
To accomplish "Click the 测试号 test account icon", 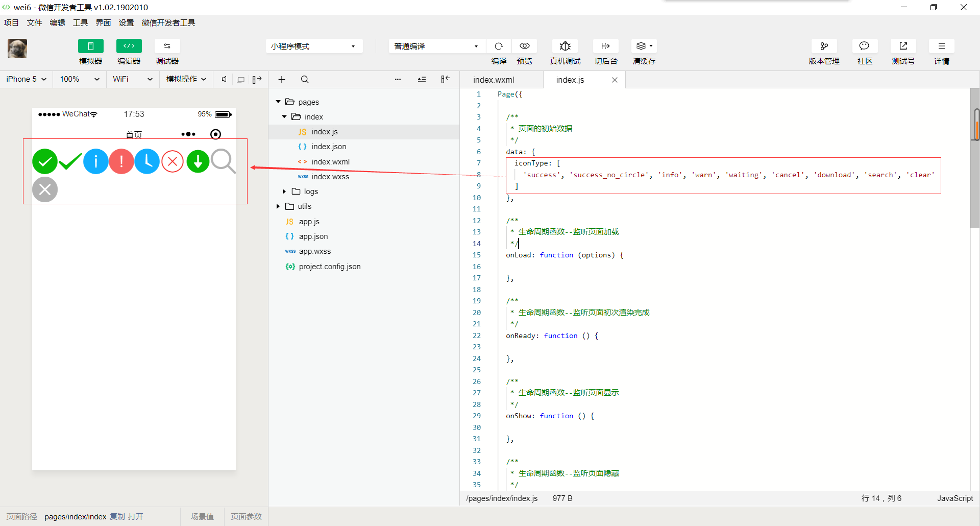I will pyautogui.click(x=903, y=46).
